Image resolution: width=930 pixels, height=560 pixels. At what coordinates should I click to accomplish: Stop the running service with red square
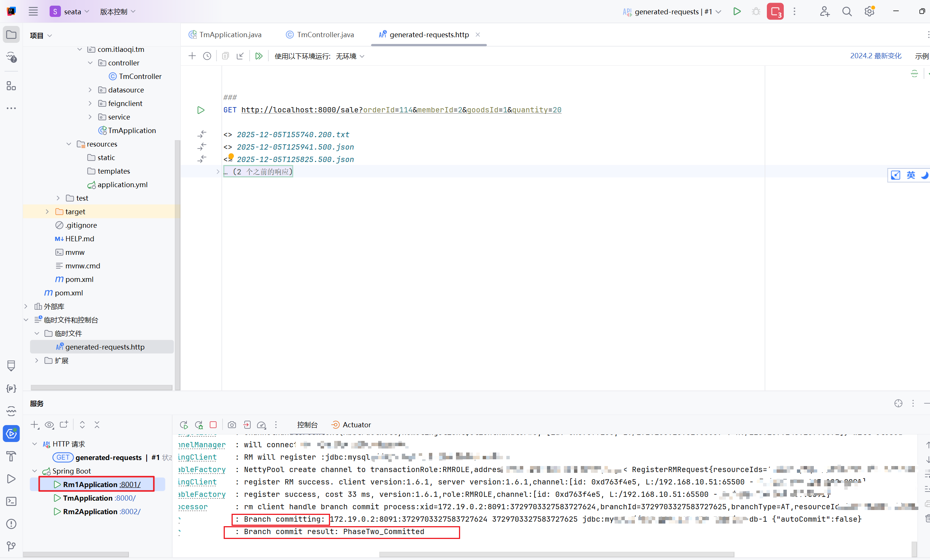click(213, 425)
